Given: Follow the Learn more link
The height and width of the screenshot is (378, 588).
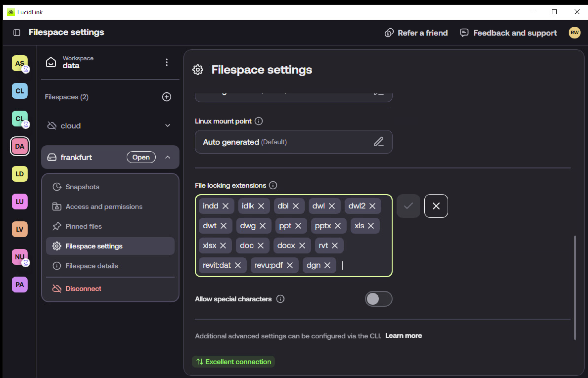Looking at the screenshot, I should tap(403, 336).
